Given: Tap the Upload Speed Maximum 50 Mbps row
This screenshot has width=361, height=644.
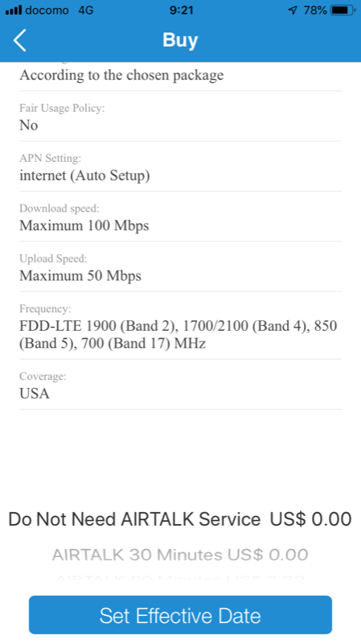Looking at the screenshot, I should point(180,267).
